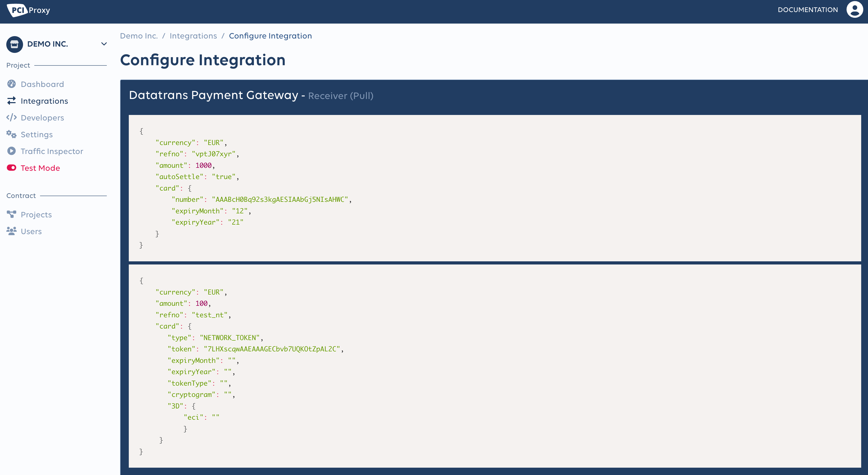Image resolution: width=868 pixels, height=475 pixels.
Task: Click the Traffic Inspector play icon
Action: pyautogui.click(x=12, y=151)
